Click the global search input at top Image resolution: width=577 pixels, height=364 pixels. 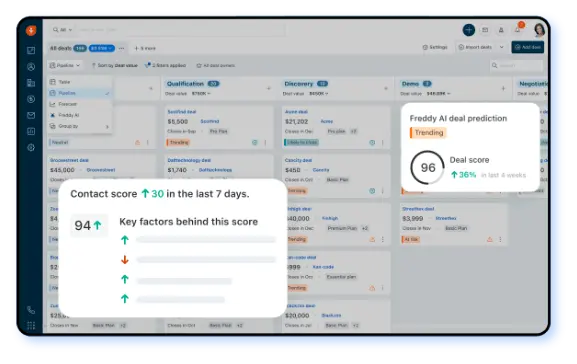180,30
